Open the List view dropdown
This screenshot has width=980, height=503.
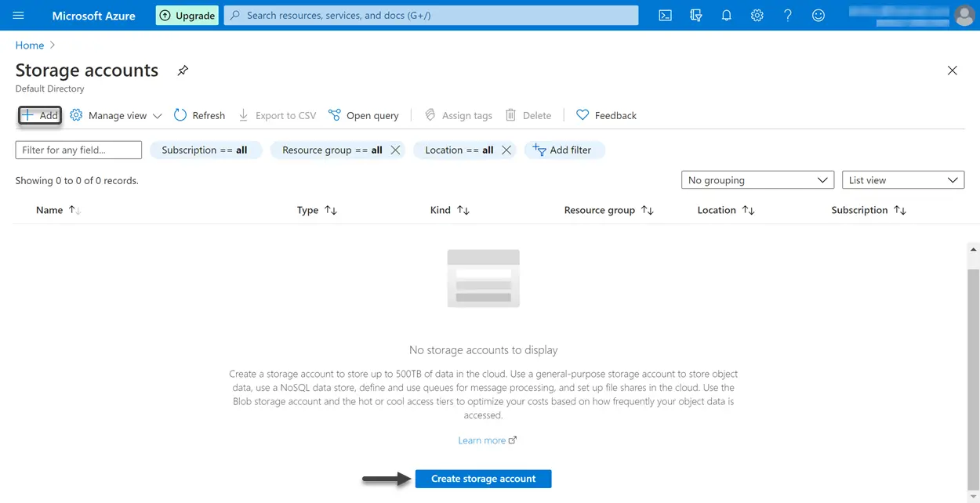click(x=903, y=180)
